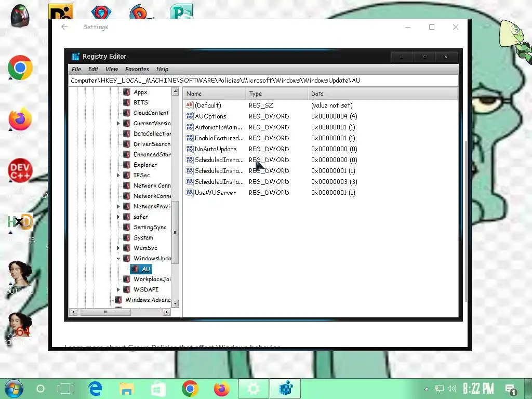Click the tree vertical scrollbar thumb
The width and height of the screenshot is (532, 399).
pos(175,233)
